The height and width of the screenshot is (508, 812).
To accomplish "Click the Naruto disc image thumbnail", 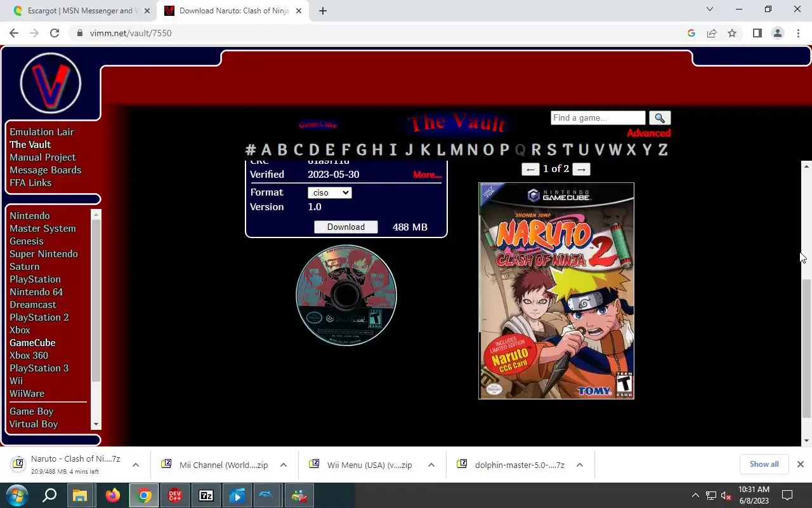I will [346, 295].
